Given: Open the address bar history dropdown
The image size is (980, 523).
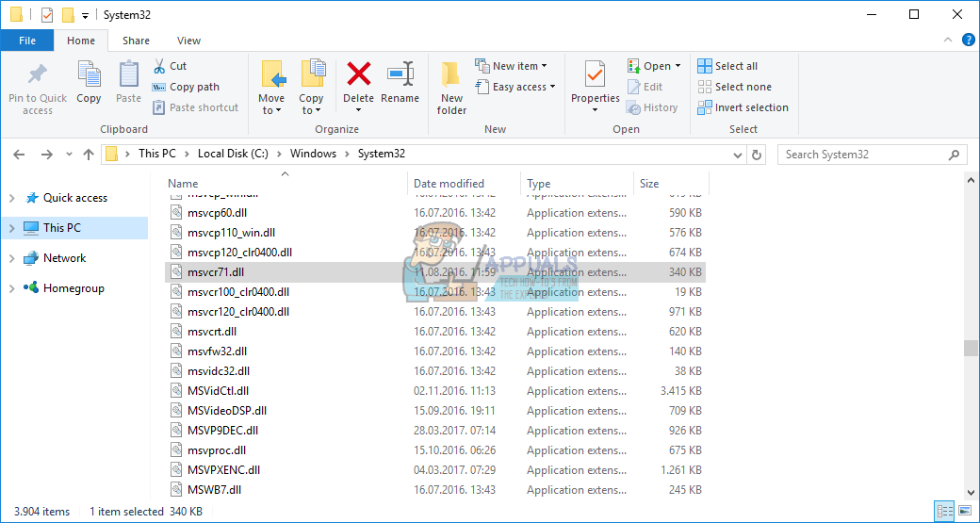Looking at the screenshot, I should (x=740, y=155).
